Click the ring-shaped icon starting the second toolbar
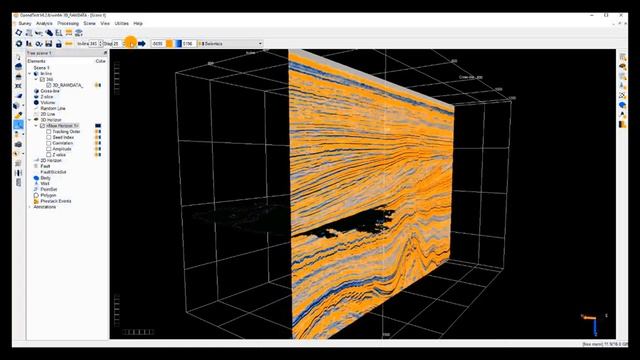 (x=19, y=43)
